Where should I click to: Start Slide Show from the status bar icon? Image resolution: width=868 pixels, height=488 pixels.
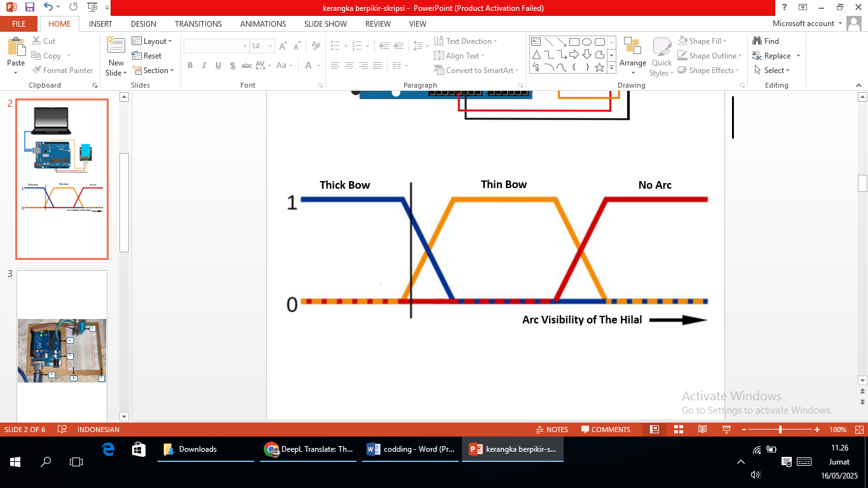point(726,430)
